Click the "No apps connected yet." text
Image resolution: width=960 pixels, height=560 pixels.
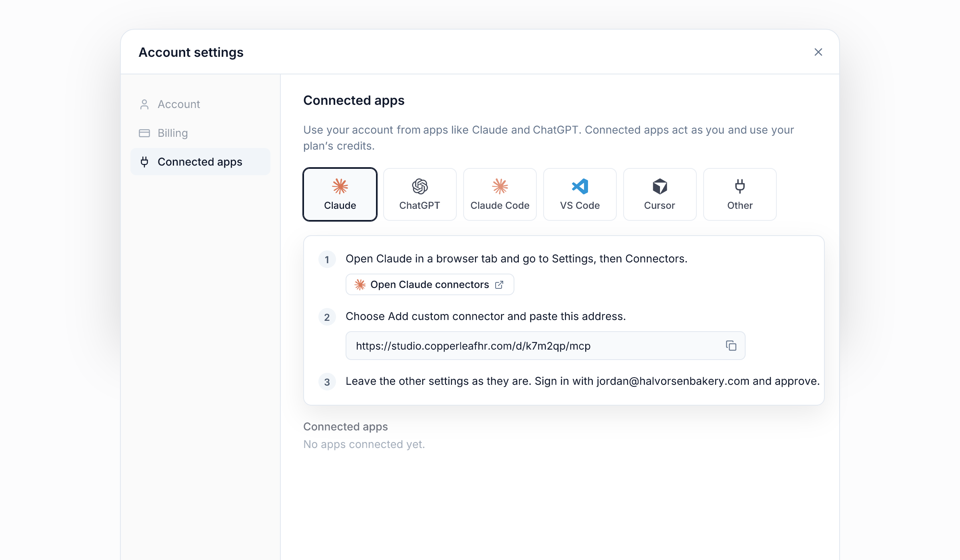[364, 444]
